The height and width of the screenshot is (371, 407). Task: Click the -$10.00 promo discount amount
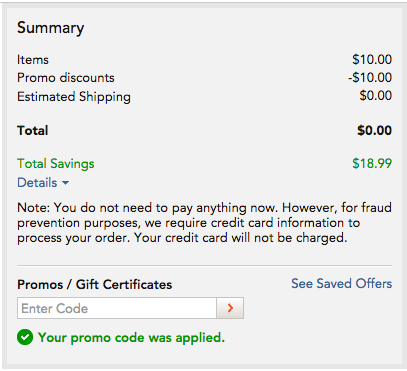370,78
